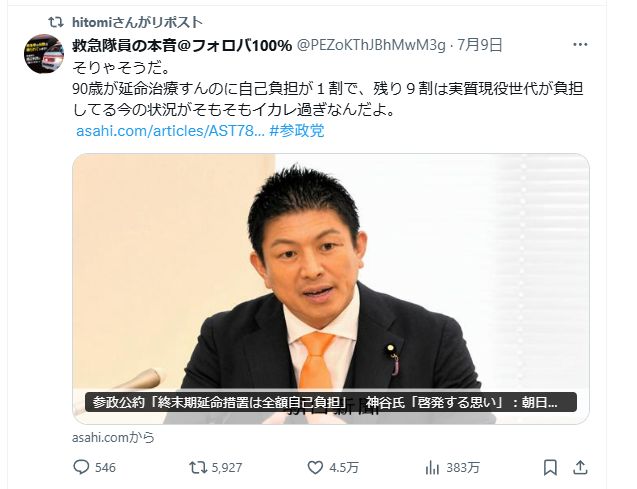Open the #参政党 hashtag
Viewport: 637px width, 489px height.
(297, 131)
